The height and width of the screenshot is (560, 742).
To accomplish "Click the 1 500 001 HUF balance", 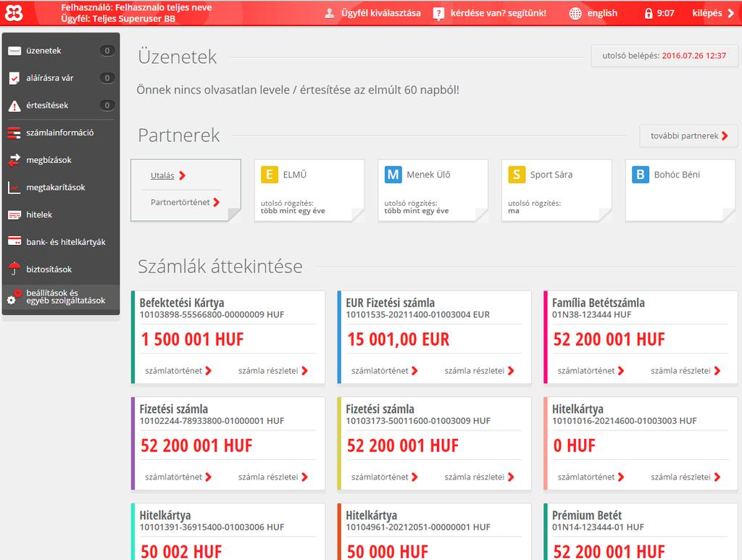I will coord(192,340).
